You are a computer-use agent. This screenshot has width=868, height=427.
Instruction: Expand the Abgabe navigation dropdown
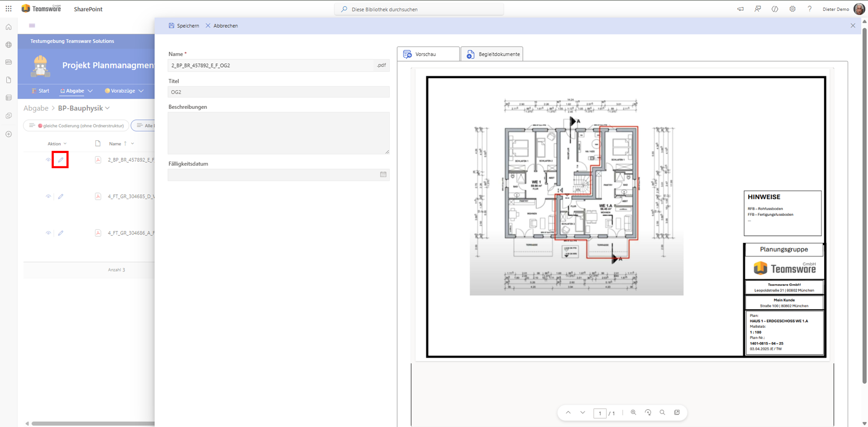(90, 91)
